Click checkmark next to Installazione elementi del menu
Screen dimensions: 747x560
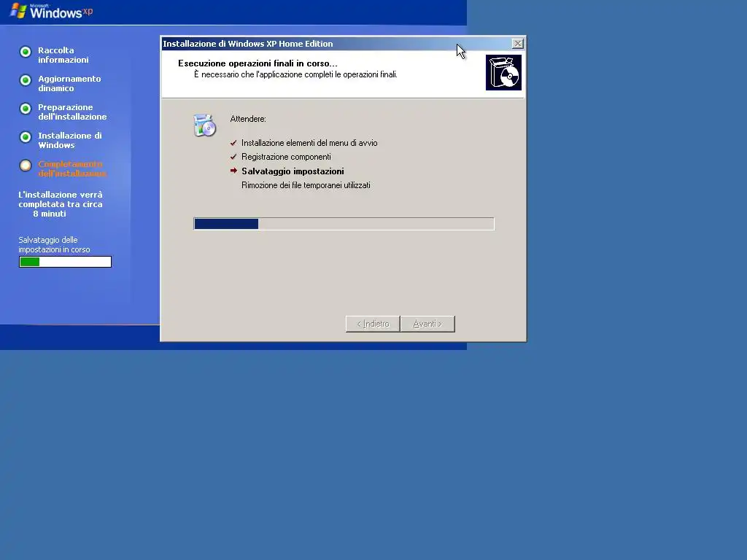tap(233, 143)
